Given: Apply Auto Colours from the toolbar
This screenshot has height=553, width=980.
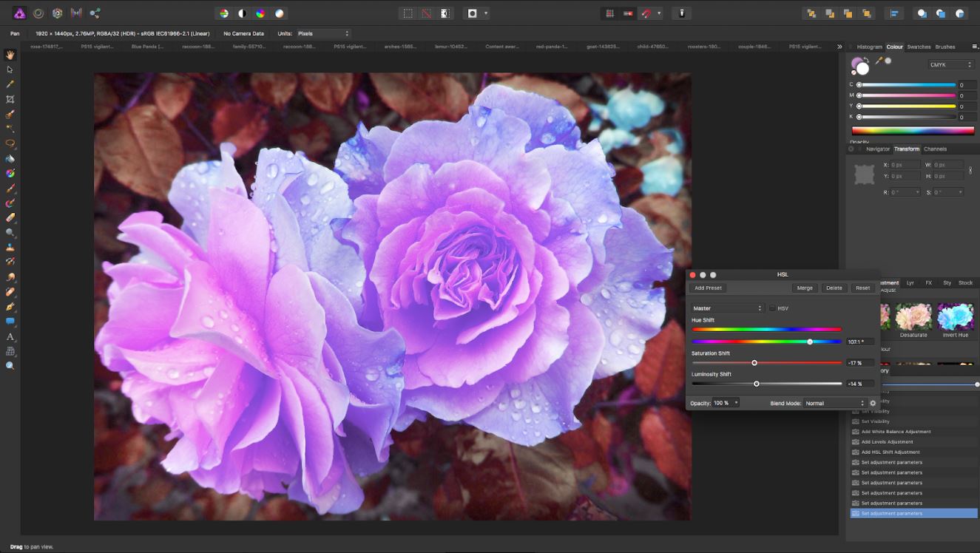Looking at the screenshot, I should click(261, 13).
